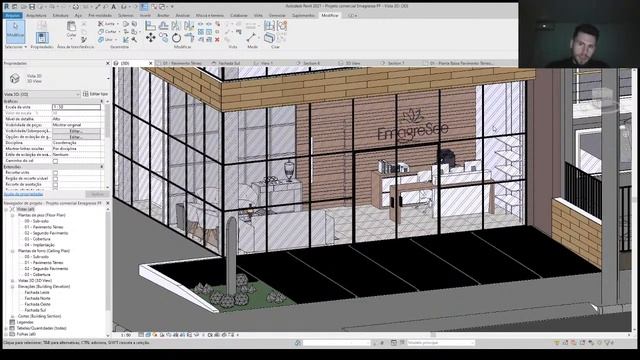
Task: Click the Thin Lines icon in quick access toolbar
Action: (144, 7)
